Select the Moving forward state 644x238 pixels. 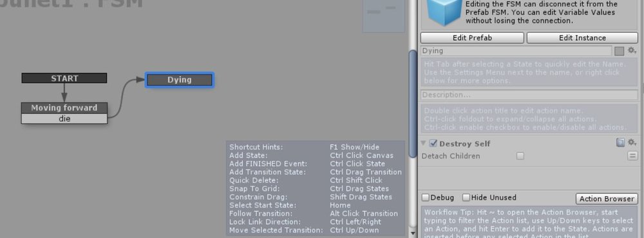pos(64,108)
